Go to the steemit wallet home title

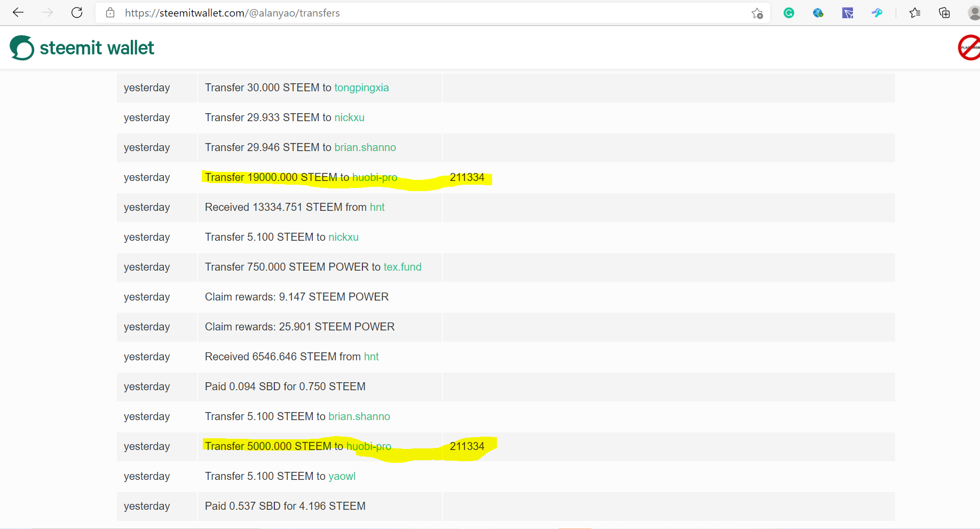coord(97,48)
